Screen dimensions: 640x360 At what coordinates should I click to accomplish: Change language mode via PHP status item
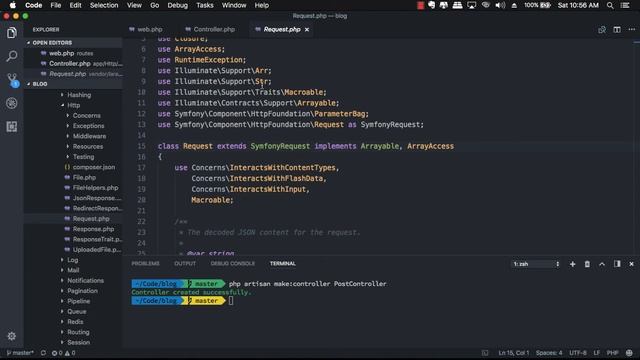[612, 353]
